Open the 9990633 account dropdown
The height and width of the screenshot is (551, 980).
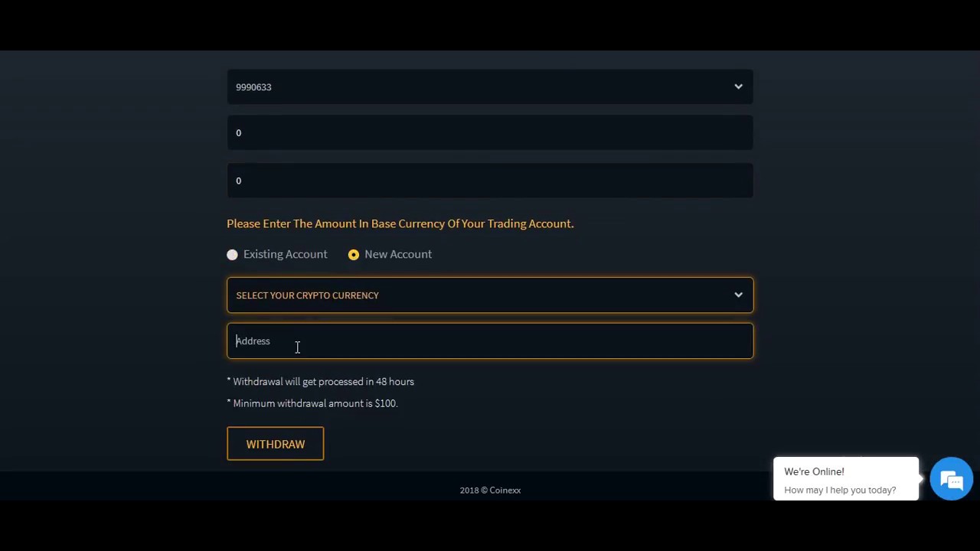[x=490, y=87]
